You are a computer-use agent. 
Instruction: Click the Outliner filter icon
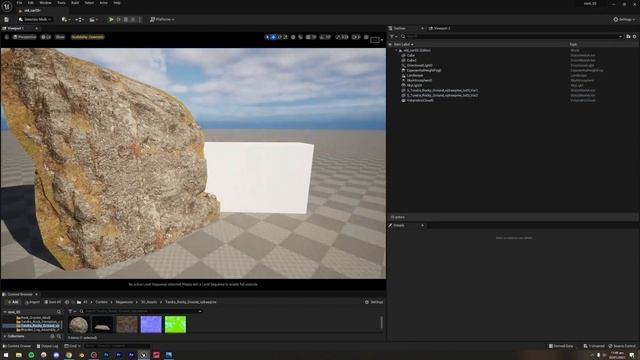393,36
